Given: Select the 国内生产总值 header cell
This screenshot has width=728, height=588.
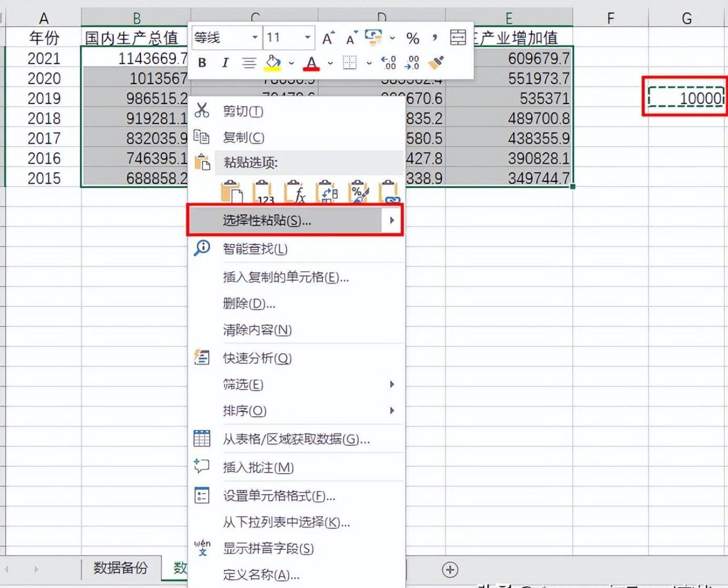Looking at the screenshot, I should point(135,38).
